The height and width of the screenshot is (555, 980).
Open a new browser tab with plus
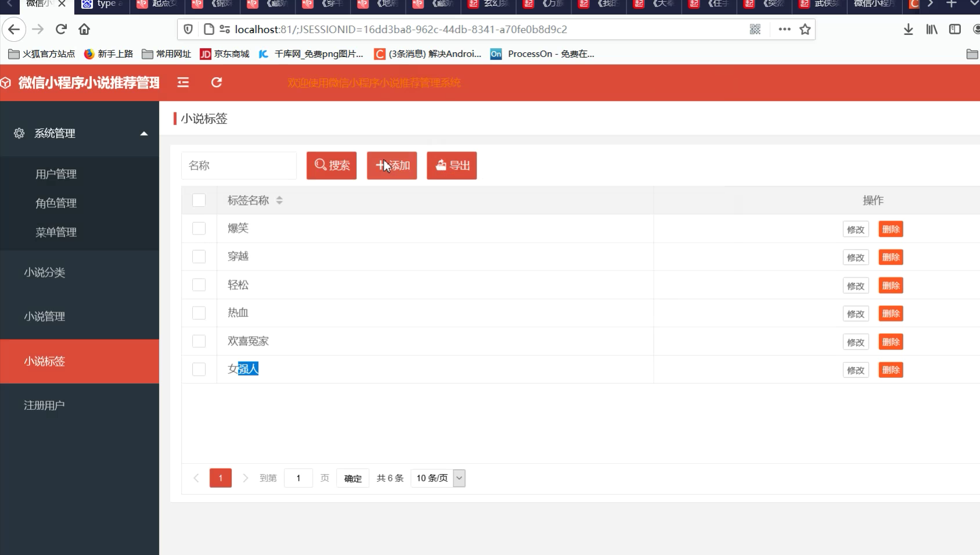coord(951,4)
